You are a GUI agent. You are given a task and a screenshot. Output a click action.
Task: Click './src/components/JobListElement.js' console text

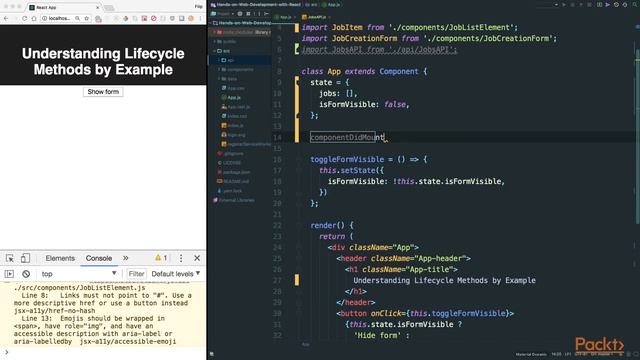pos(80,288)
